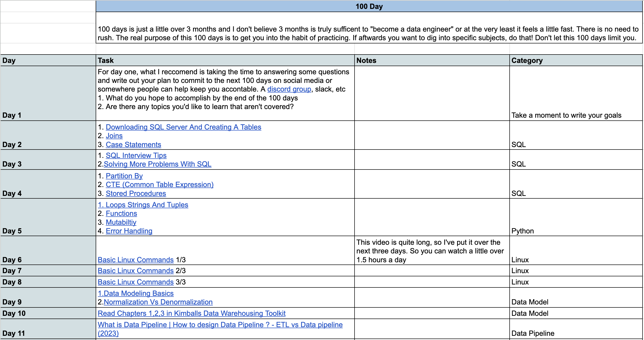The height and width of the screenshot is (340, 644).
Task: Open the discord group link
Action: click(289, 89)
